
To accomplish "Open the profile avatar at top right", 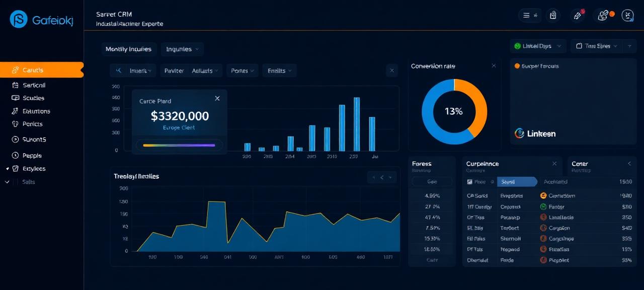I will pos(627,16).
